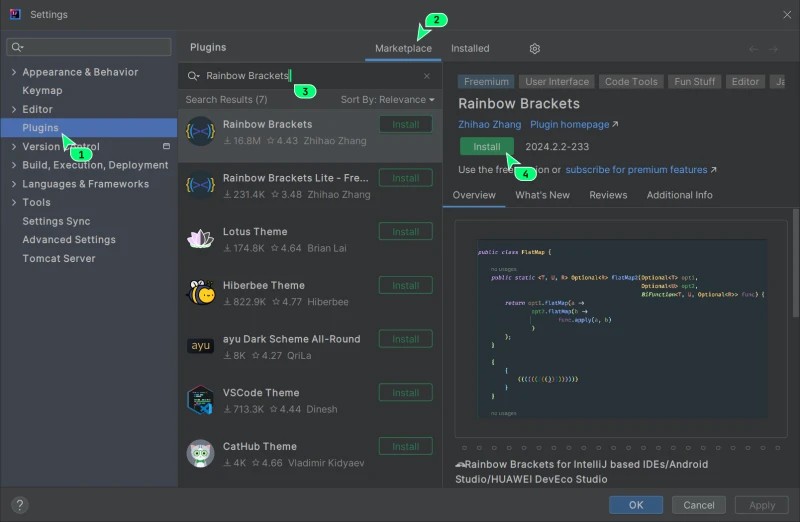This screenshot has height=522, width=800.
Task: Click the settings search magnifier icon
Action: click(17, 47)
